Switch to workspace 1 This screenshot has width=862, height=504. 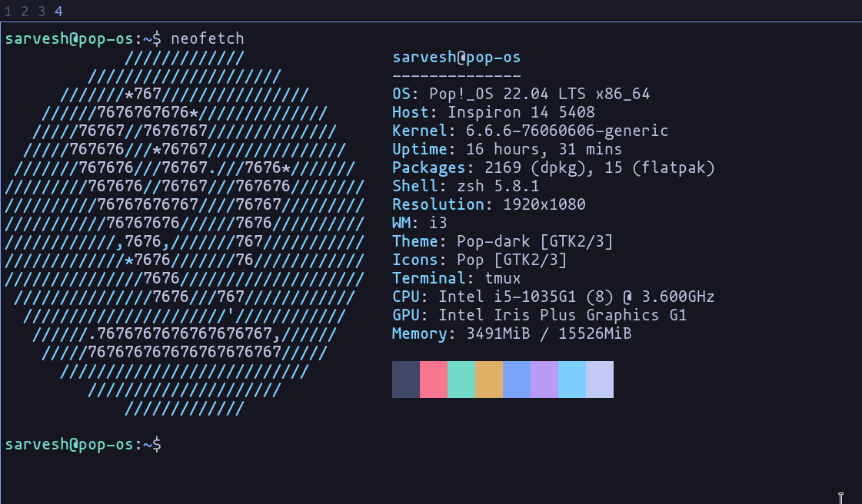tap(8, 11)
